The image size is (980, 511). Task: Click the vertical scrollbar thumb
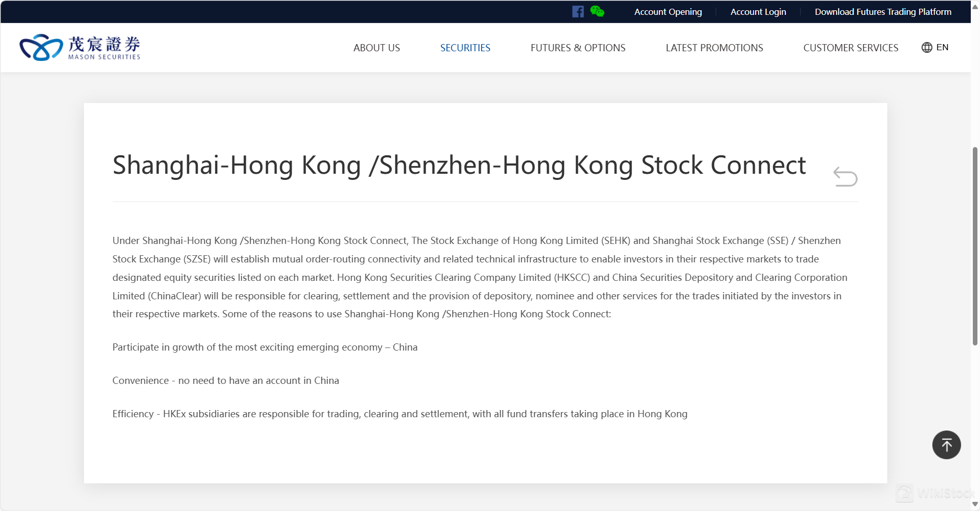tap(975, 246)
